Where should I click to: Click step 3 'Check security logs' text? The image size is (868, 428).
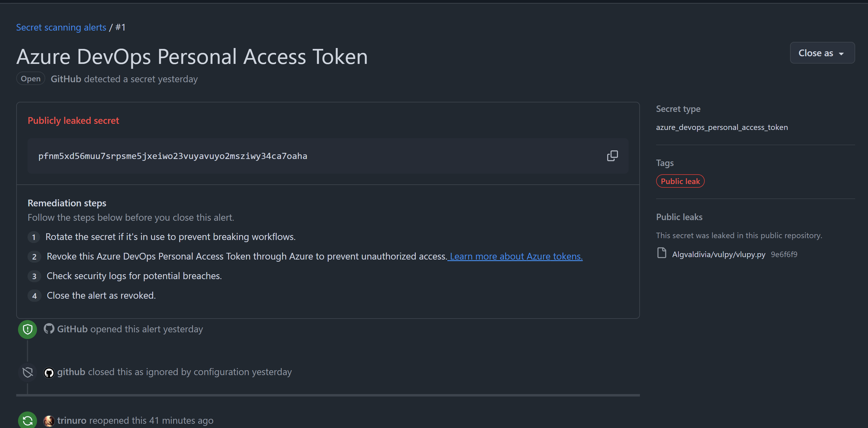134,276
